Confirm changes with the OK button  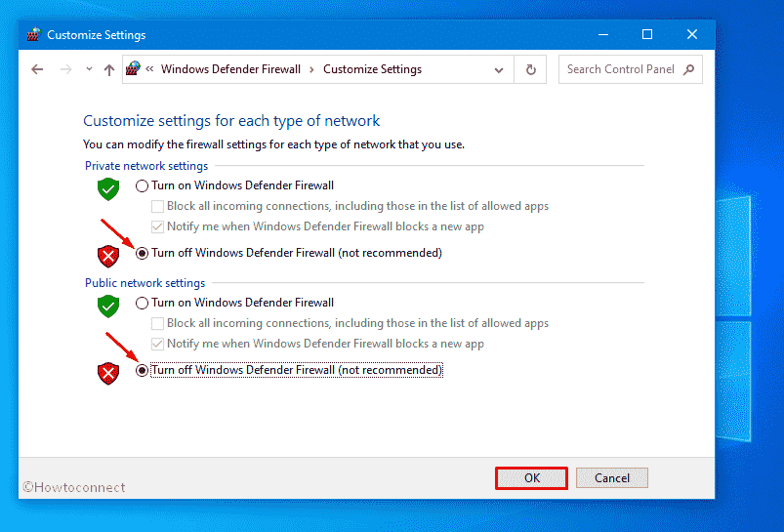tap(531, 478)
